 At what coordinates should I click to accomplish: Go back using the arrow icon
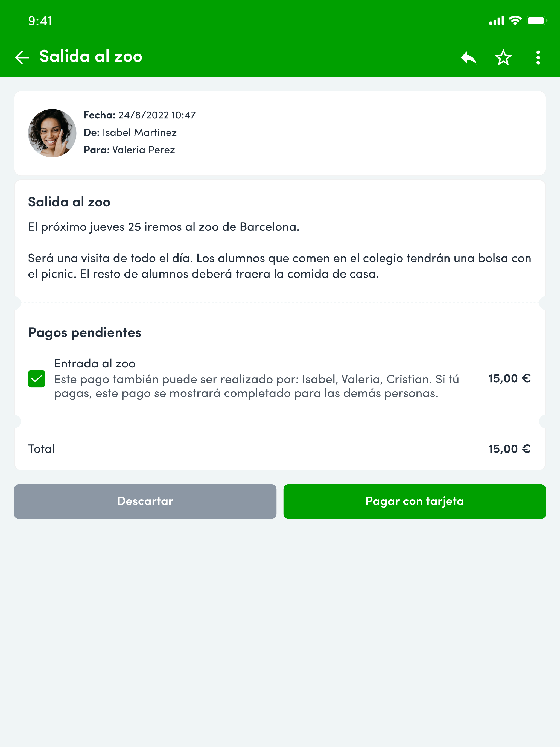pyautogui.click(x=22, y=57)
